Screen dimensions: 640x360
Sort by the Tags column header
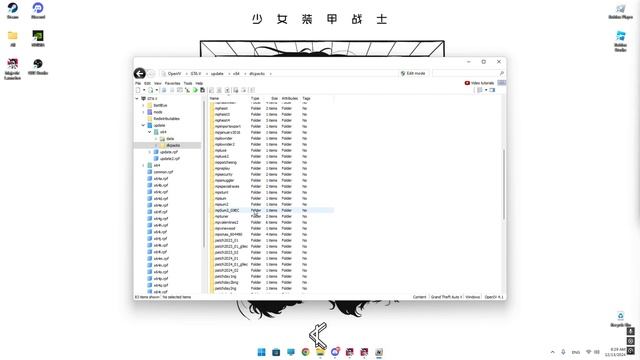tap(307, 98)
